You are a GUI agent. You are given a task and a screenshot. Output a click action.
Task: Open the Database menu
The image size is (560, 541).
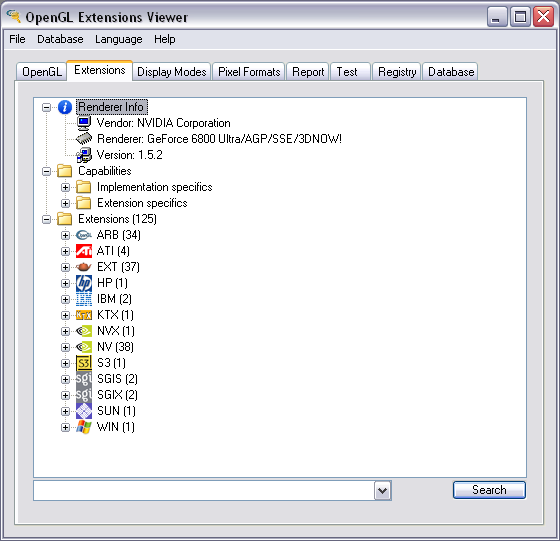pyautogui.click(x=60, y=39)
